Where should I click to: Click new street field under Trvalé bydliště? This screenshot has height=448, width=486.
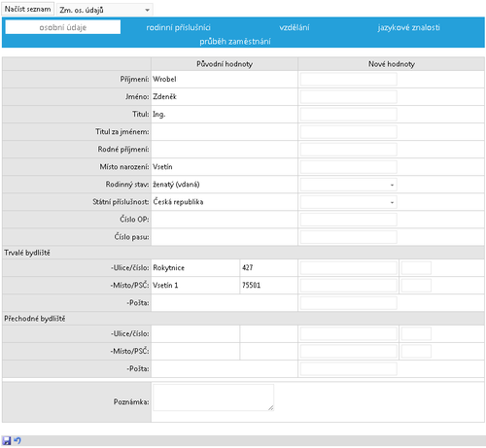point(348,268)
